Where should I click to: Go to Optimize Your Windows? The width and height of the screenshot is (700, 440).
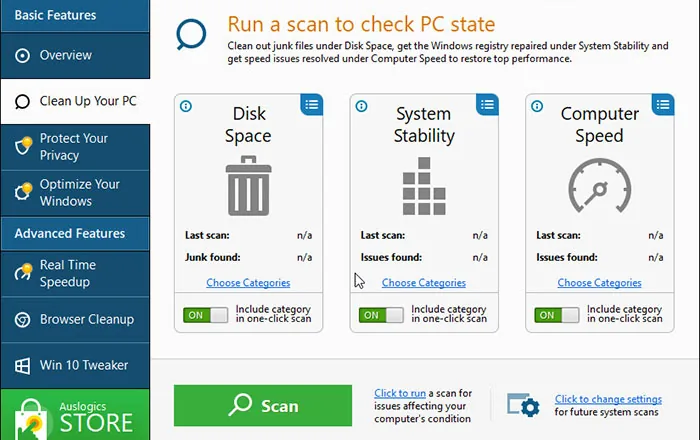[x=75, y=193]
